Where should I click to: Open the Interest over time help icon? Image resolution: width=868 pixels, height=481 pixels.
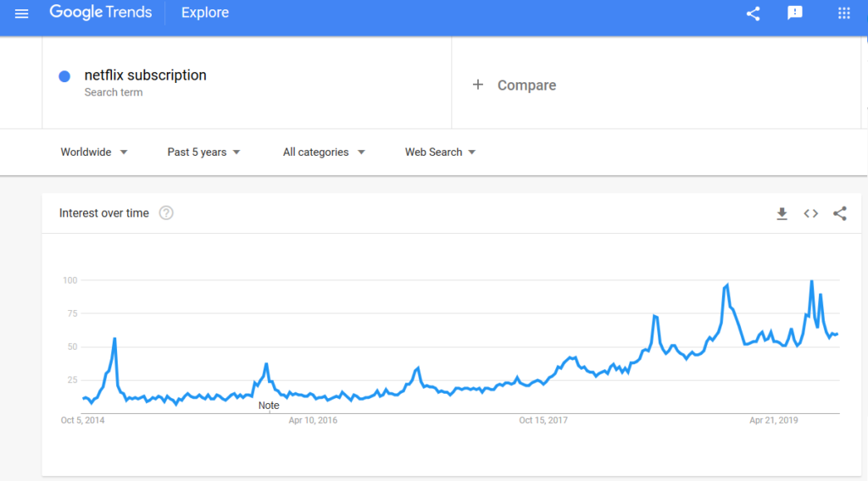pyautogui.click(x=166, y=213)
